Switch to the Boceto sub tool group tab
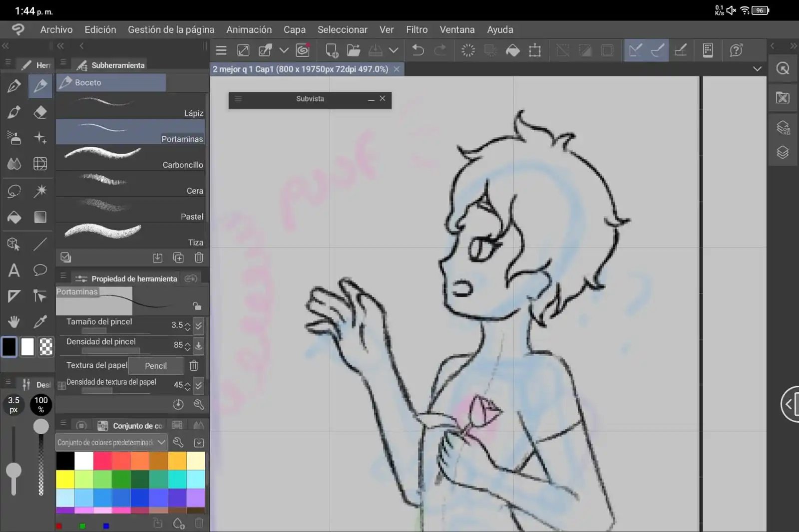Screen dimensions: 799x532 111,83
